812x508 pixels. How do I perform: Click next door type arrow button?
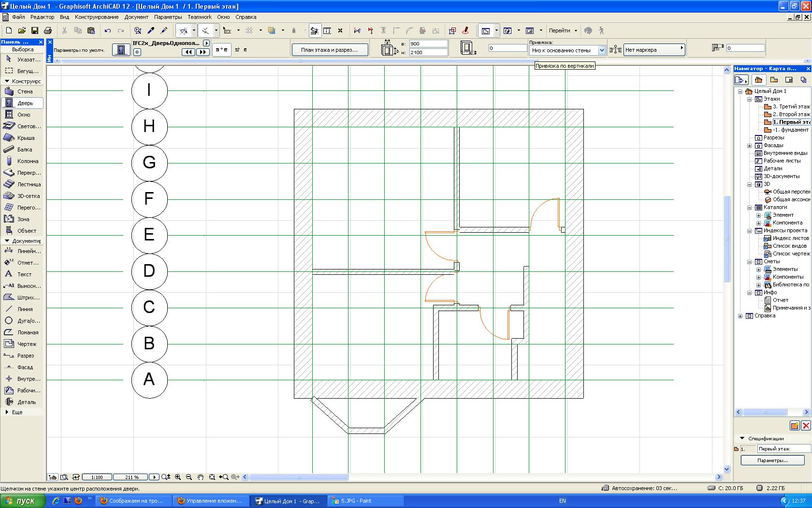203,52
